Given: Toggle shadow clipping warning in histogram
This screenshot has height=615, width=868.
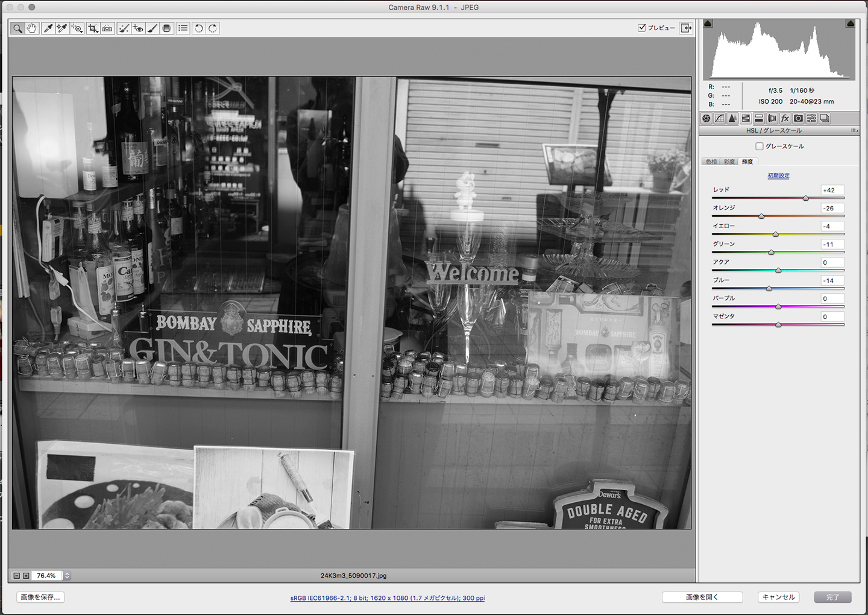Looking at the screenshot, I should pos(708,24).
